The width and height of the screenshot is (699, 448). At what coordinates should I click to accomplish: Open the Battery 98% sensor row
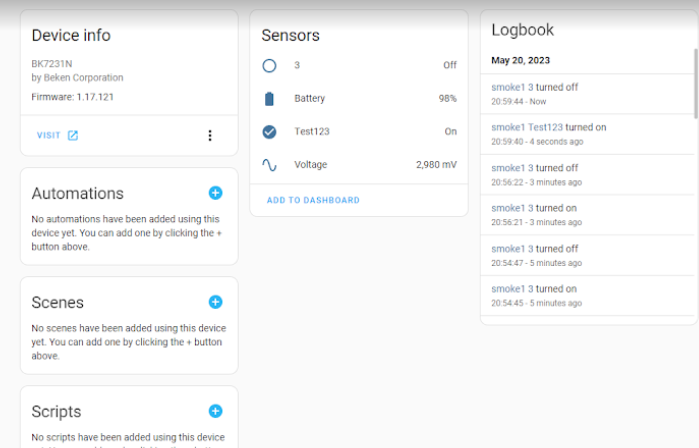359,99
